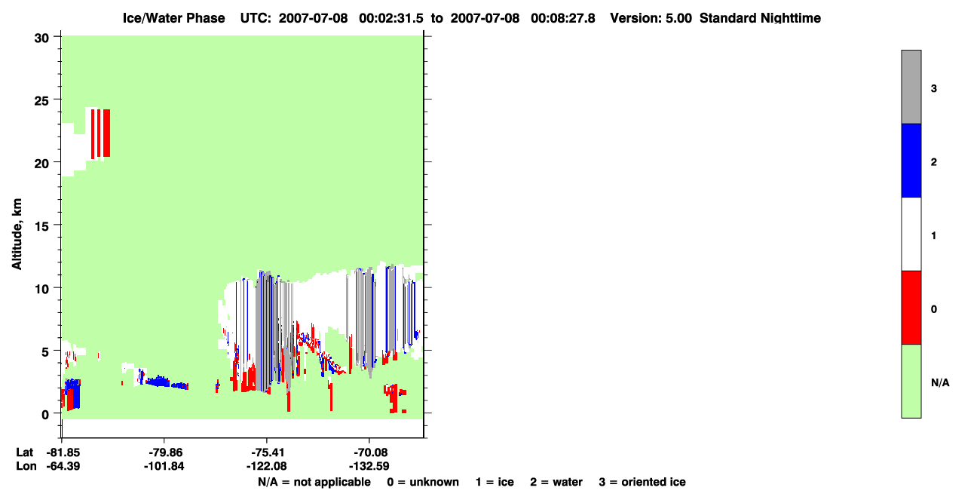Click the red color bar segment labeled 0
Screen dimensions: 980x503
[x=911, y=308]
